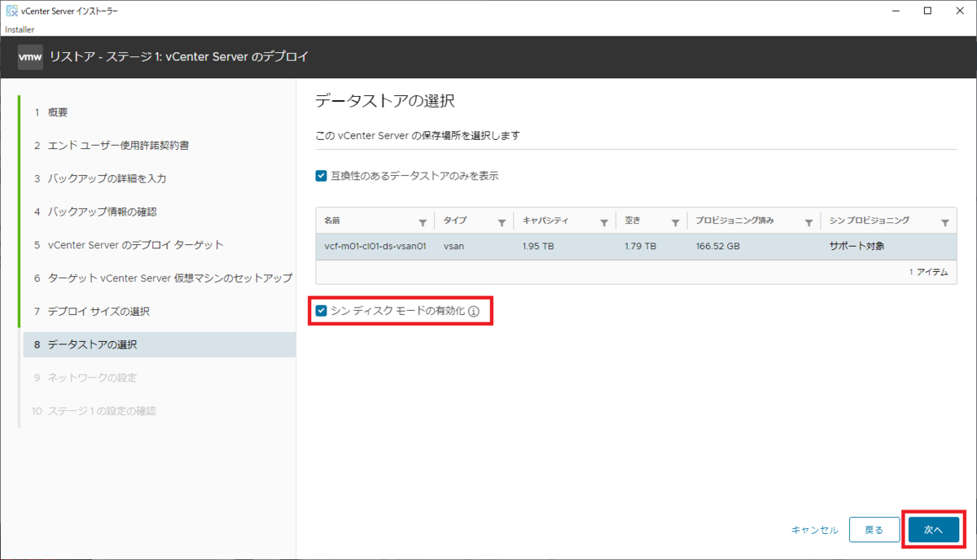
Task: Sort by the シン プロビジョニング column header
Action: point(869,221)
